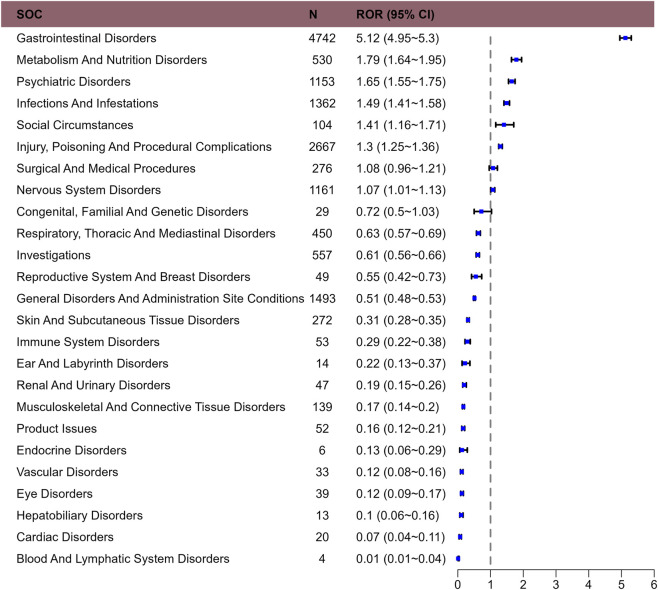Viewport: 658px width, 590px height.
Task: Click the Metabolism And Nutrition Disorders marker
Action: (x=516, y=60)
